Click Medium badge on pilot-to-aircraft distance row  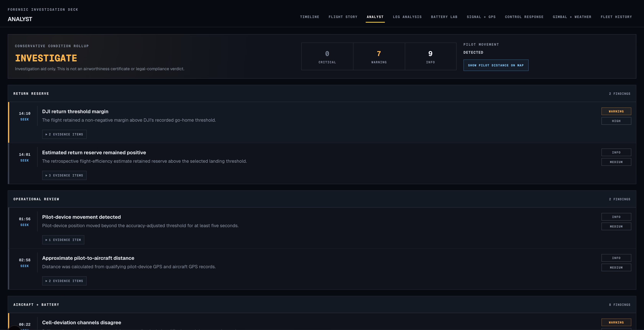[x=616, y=267]
